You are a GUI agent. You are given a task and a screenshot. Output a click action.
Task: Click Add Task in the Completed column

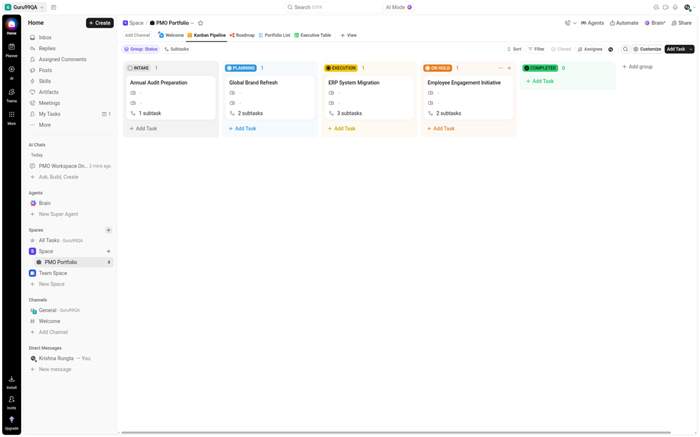[x=540, y=81]
